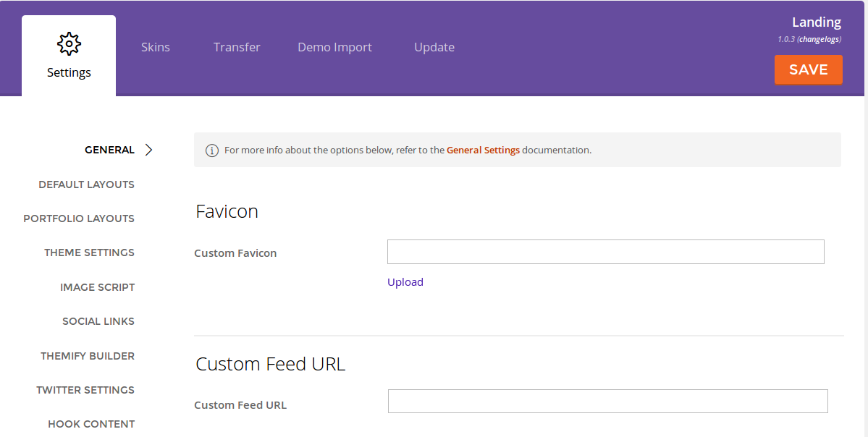The image size is (868, 437).
Task: Click the info icon in the notice bar
Action: [x=212, y=150]
